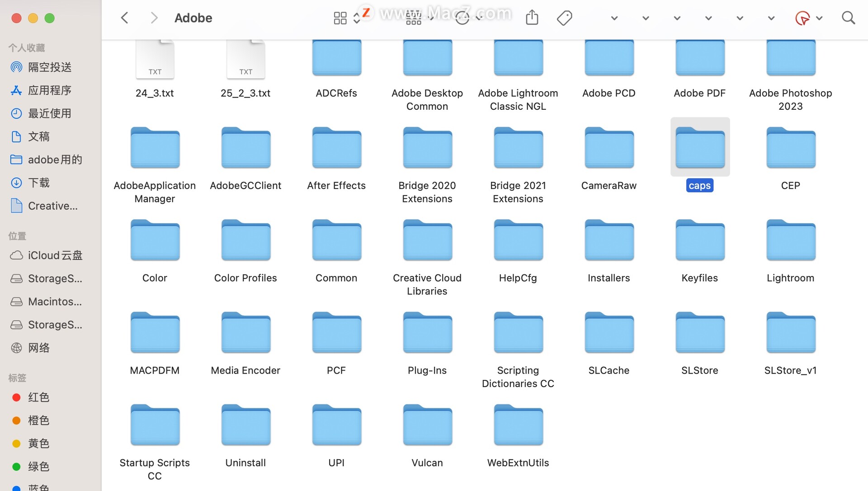This screenshot has height=491, width=868.
Task: Open 最近使用 in the sidebar
Action: click(x=50, y=113)
